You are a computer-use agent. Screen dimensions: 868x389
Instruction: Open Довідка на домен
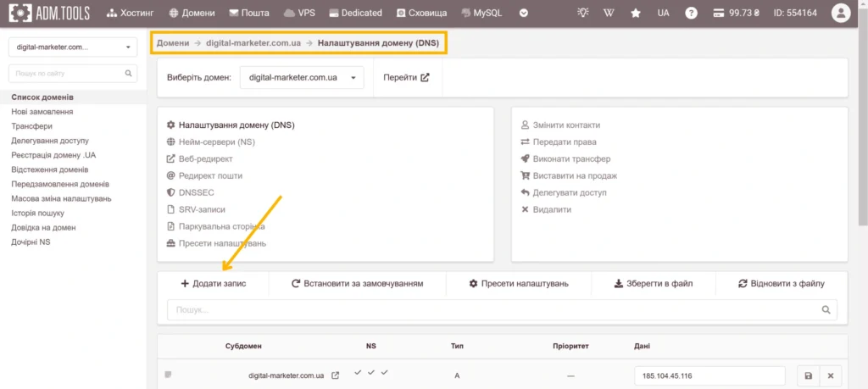click(43, 227)
